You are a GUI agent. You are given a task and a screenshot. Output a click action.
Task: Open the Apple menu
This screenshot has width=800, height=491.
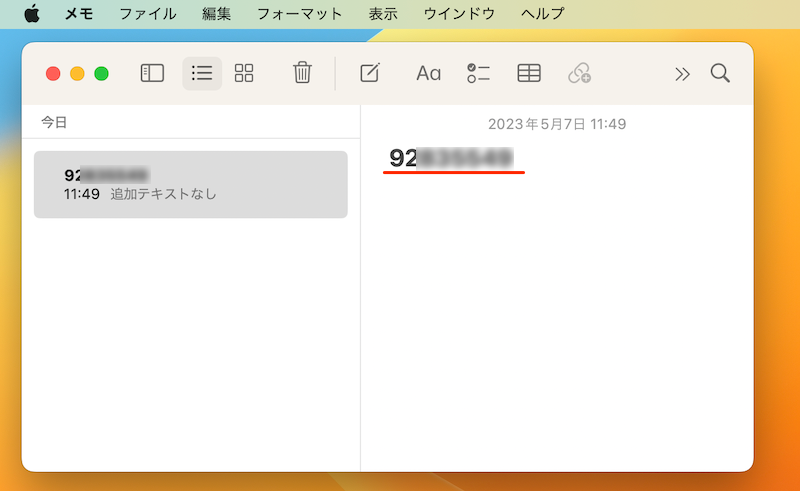tap(32, 14)
